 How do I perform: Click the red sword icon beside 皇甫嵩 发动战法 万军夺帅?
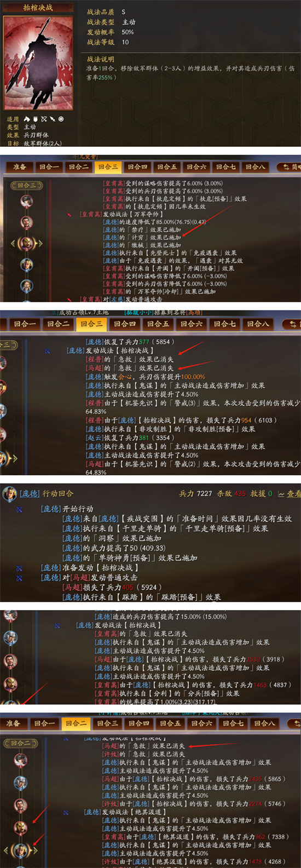point(70,215)
